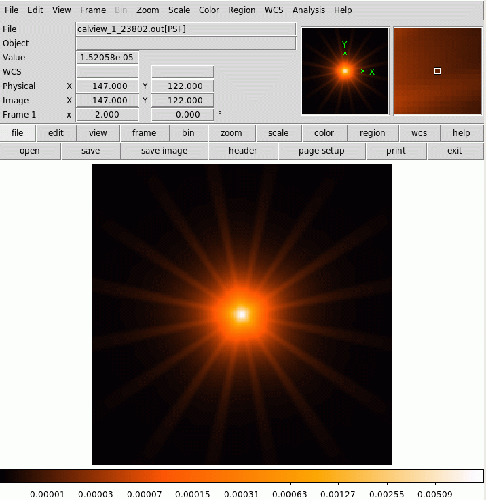The image size is (486, 500).
Task: Click the save image button
Action: tap(164, 151)
